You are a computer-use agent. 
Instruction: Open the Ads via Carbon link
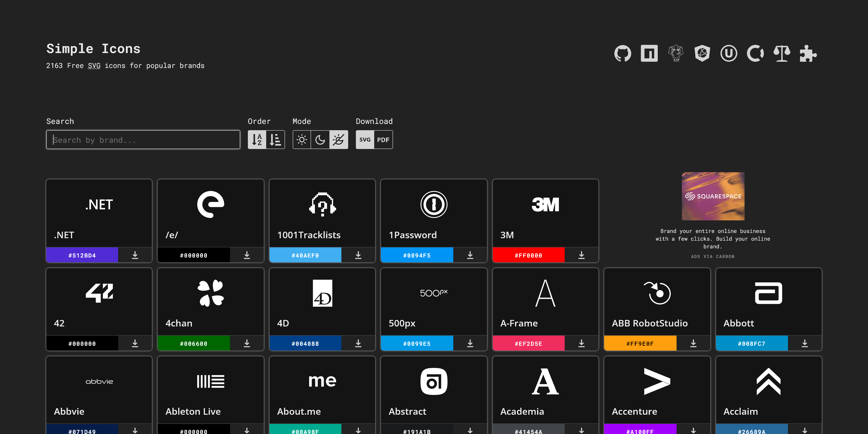pos(713,257)
